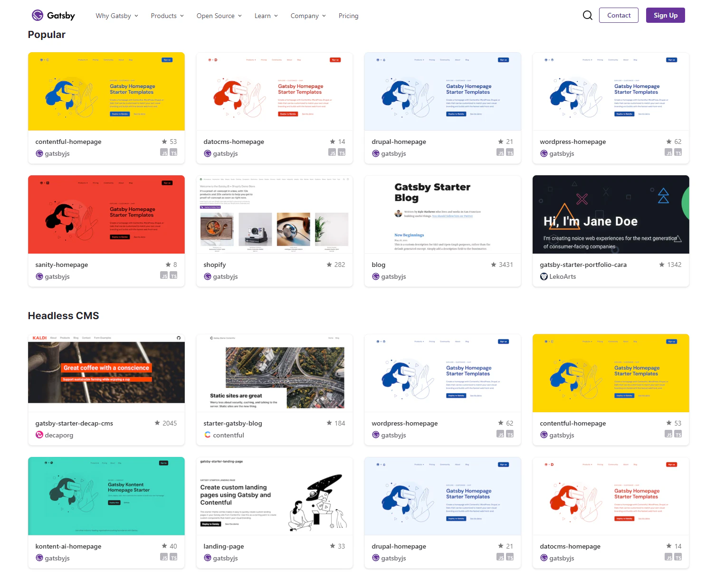Click TS badge on kontent-ai-homepage card
This screenshot has width=715, height=588.
[173, 557]
